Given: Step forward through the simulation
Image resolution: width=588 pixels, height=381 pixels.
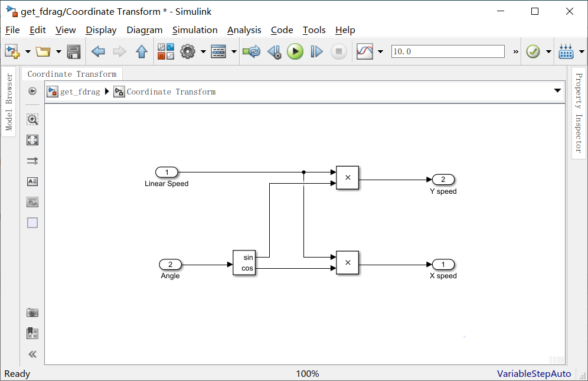Looking at the screenshot, I should tap(316, 51).
